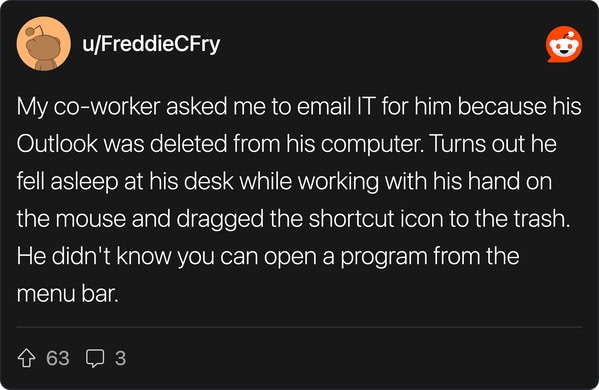Click the word "mouse" in the post
Screen dimensions: 599x390
click(92, 218)
